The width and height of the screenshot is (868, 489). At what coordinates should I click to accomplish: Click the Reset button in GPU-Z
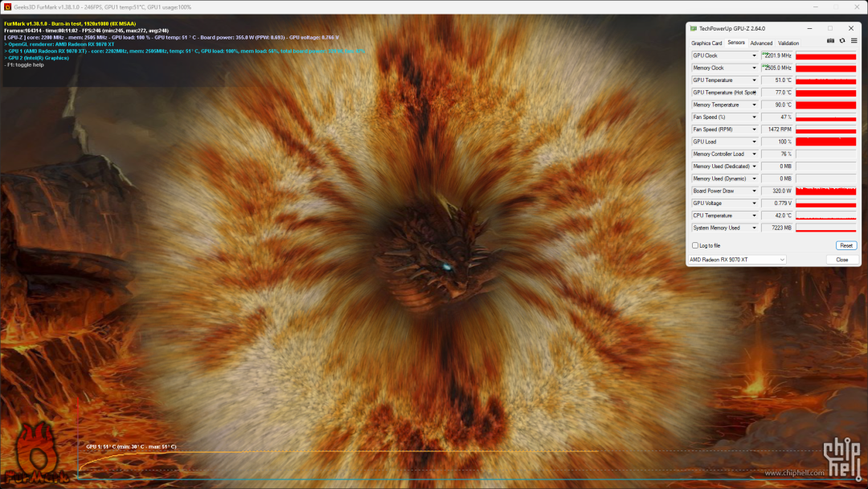pyautogui.click(x=845, y=245)
